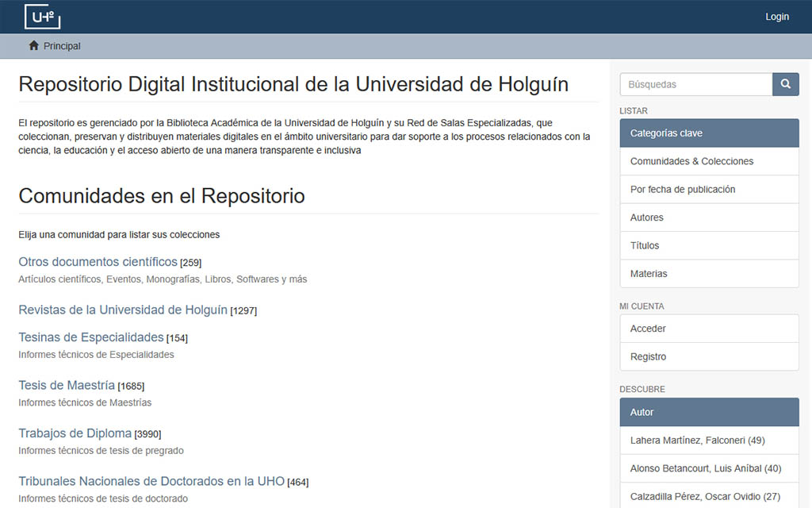Image resolution: width=812 pixels, height=508 pixels.
Task: Go to Principal breadcrumb link
Action: pyautogui.click(x=62, y=46)
